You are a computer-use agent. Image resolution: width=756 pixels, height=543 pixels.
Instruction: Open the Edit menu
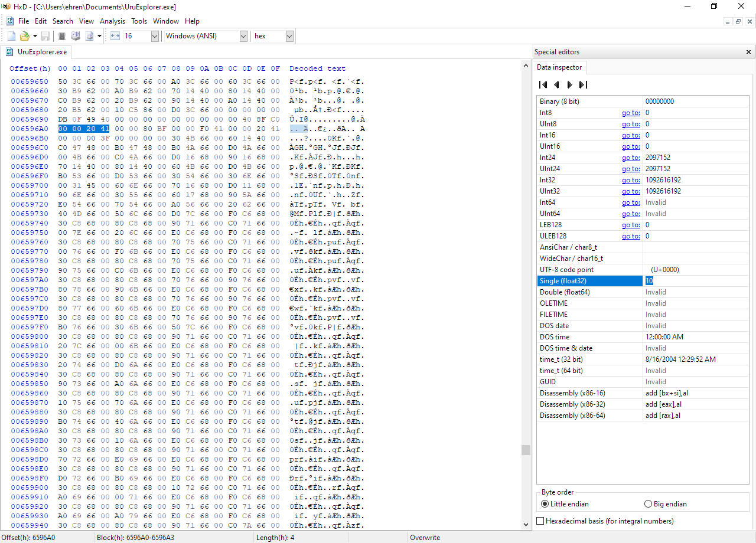click(x=41, y=21)
